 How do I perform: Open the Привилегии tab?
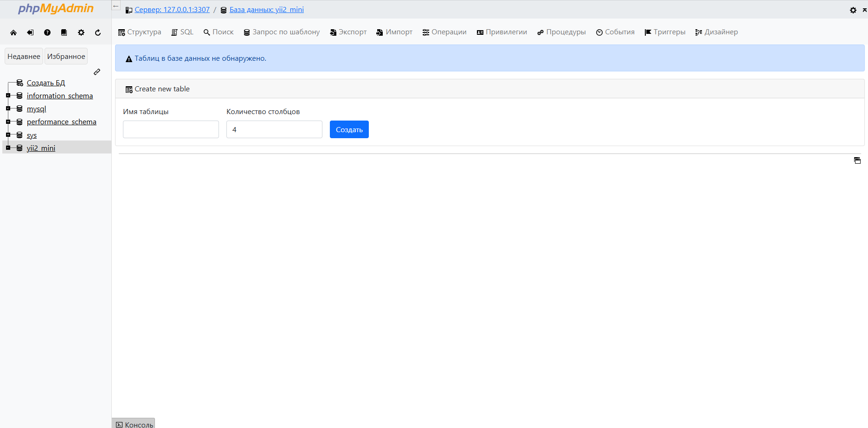(x=502, y=32)
